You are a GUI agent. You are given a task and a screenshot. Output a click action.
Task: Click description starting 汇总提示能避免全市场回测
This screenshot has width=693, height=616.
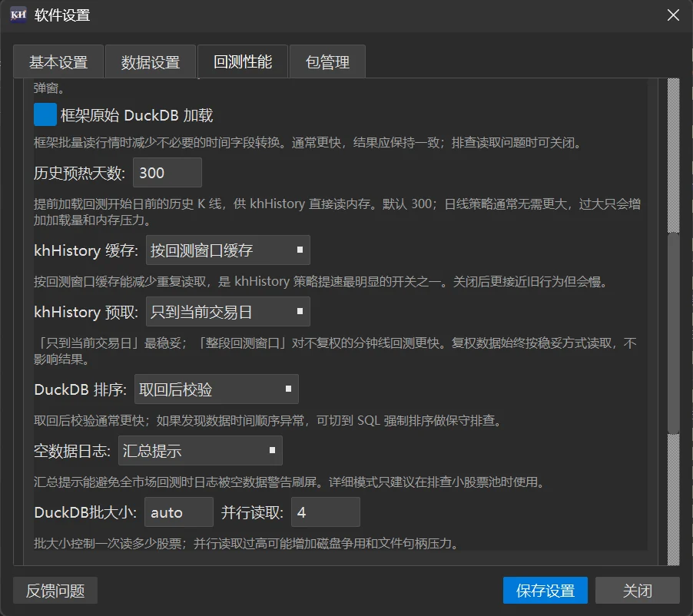point(291,482)
